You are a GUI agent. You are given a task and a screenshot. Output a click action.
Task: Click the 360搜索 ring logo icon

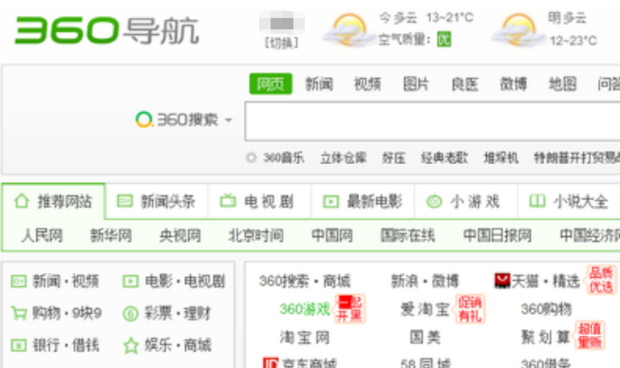click(144, 119)
